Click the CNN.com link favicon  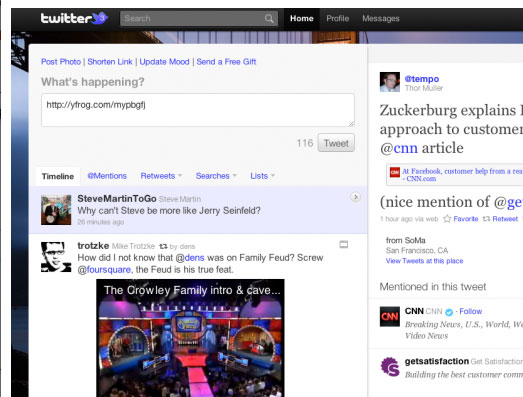[x=395, y=172]
